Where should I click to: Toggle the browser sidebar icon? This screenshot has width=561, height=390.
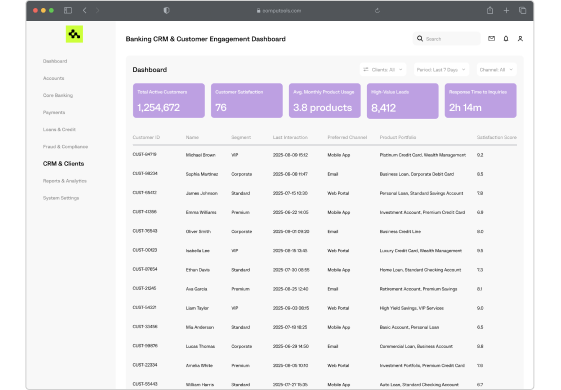click(68, 11)
